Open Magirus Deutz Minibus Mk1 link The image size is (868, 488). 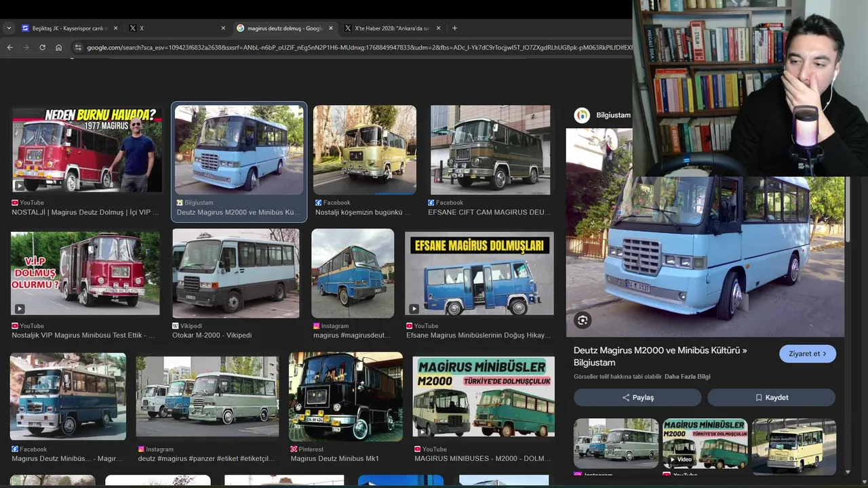coord(334,459)
